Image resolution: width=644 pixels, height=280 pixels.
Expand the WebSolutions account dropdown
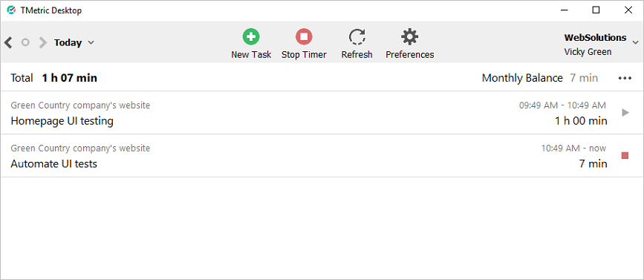point(635,42)
